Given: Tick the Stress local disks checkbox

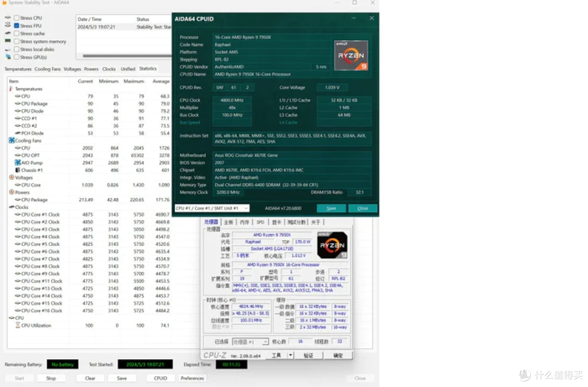Looking at the screenshot, I should coord(16,49).
